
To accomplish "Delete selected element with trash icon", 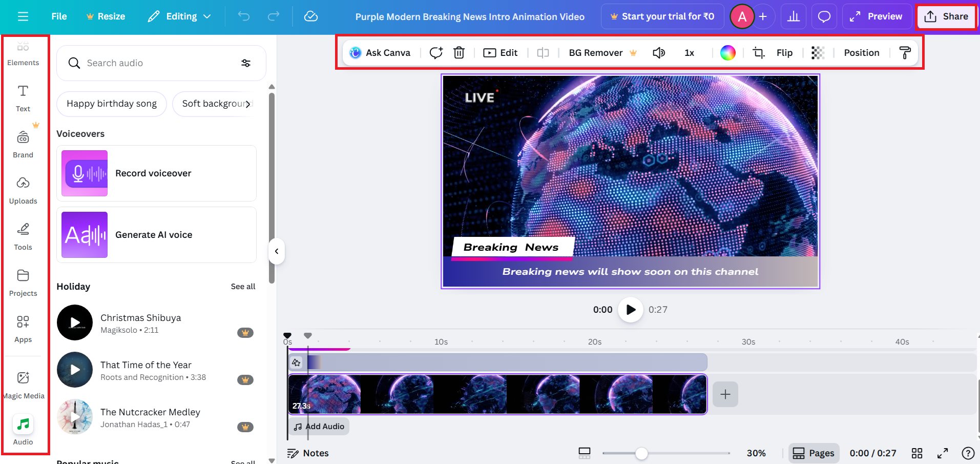I will 459,53.
